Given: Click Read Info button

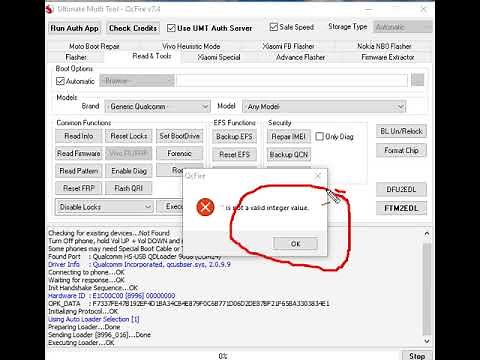Looking at the screenshot, I should click(79, 136).
